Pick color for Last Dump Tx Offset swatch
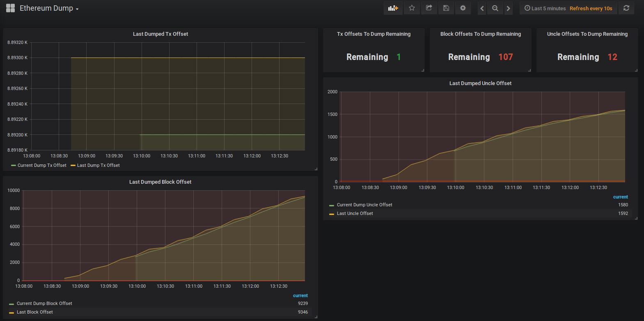This screenshot has width=644, height=321. coord(73,166)
